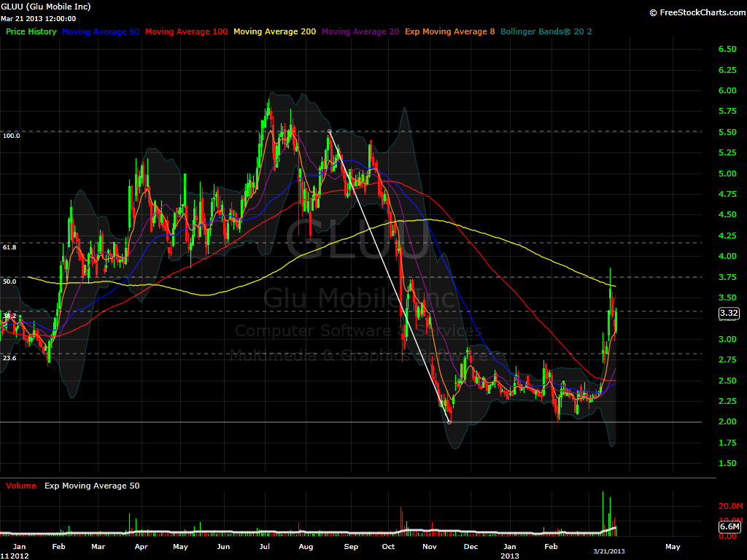Select the Moving Average 100 legend label

[x=186, y=31]
